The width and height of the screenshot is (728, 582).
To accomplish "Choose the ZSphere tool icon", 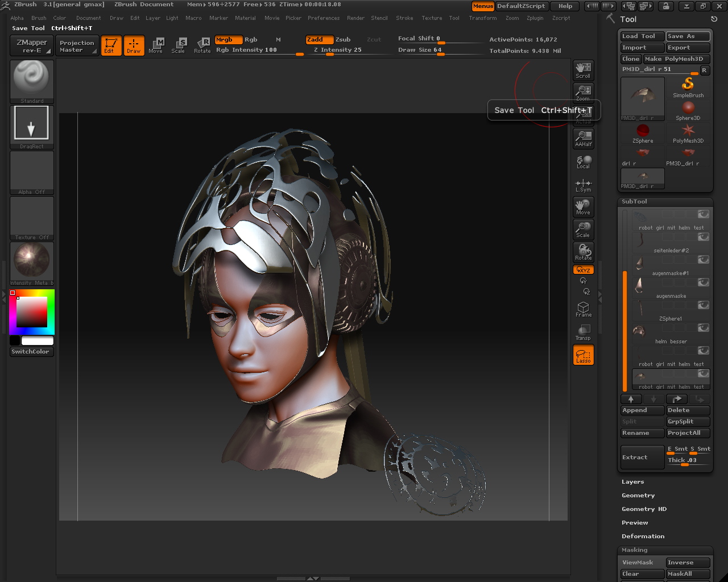I will click(643, 134).
